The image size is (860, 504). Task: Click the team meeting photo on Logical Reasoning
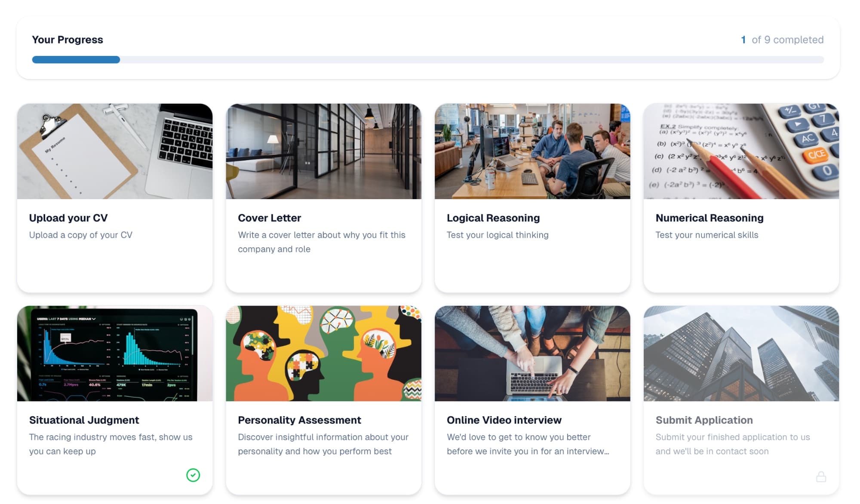click(532, 151)
